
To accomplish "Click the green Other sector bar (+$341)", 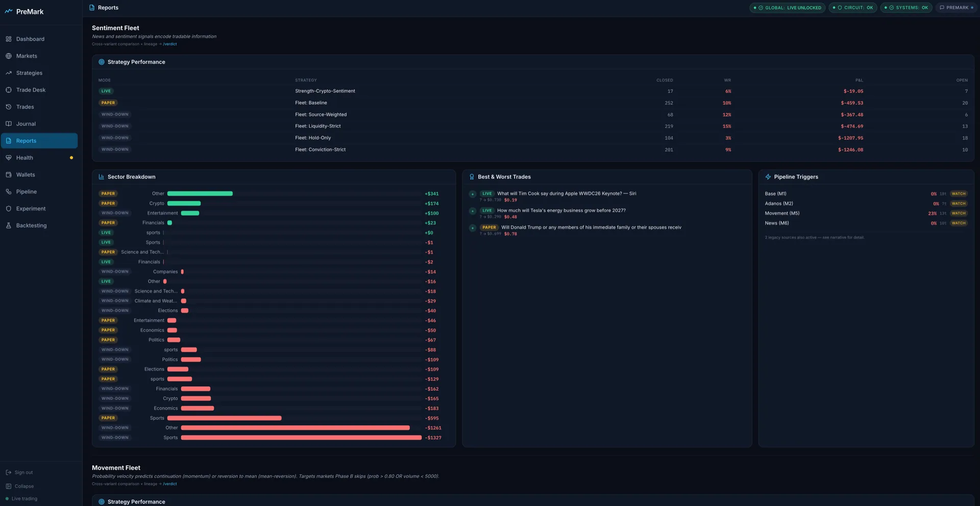I will [200, 194].
